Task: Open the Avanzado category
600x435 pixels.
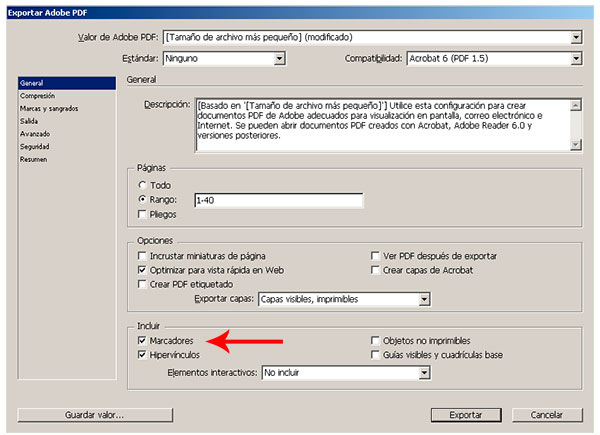Action: coord(67,134)
